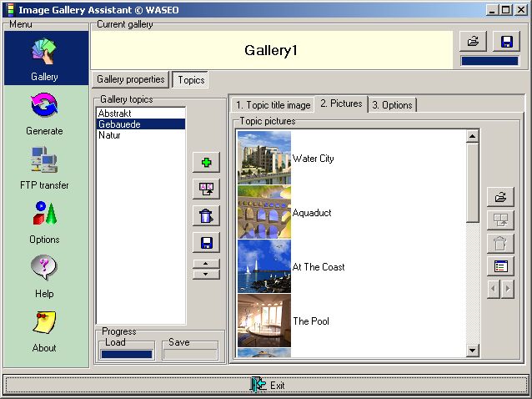
Task: Switch to Topics tab
Action: pos(191,80)
